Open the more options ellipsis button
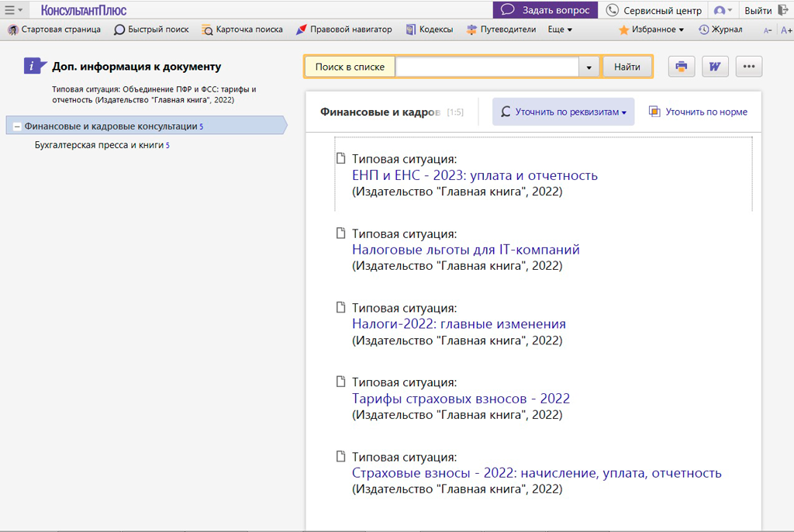Screen dimensions: 794x532 pos(749,67)
